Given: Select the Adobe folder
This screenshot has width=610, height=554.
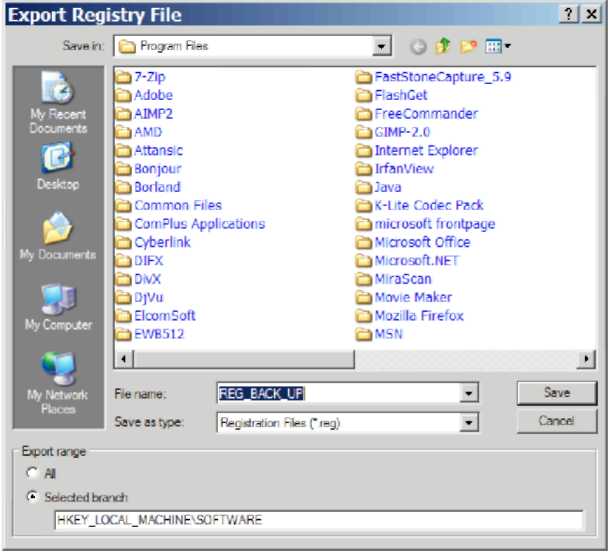Looking at the screenshot, I should (x=144, y=95).
